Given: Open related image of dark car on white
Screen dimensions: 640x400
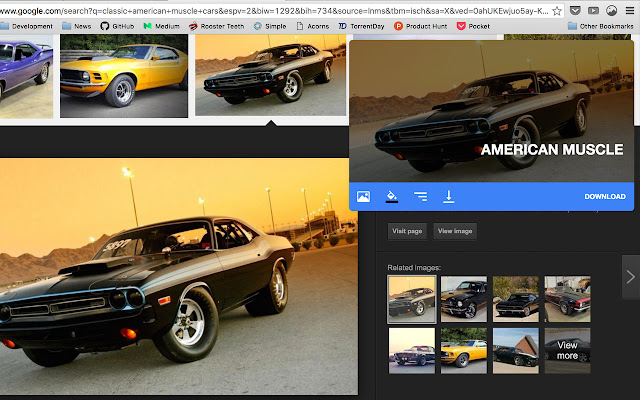Looking at the screenshot, I should pos(412,351).
